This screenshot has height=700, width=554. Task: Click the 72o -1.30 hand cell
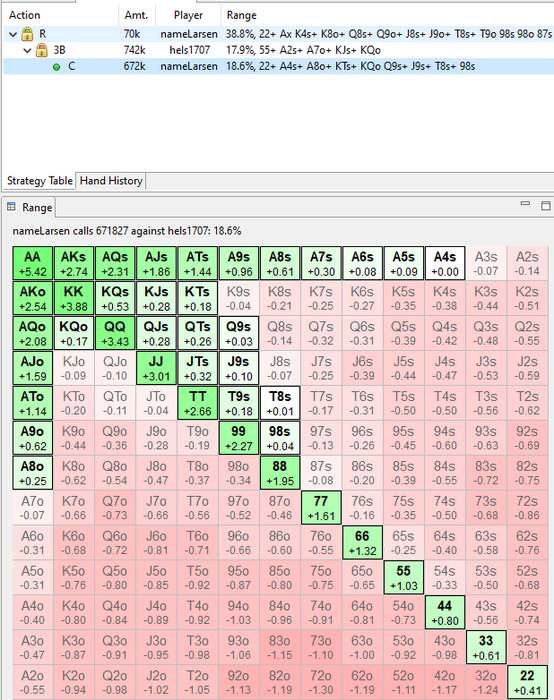click(321, 682)
